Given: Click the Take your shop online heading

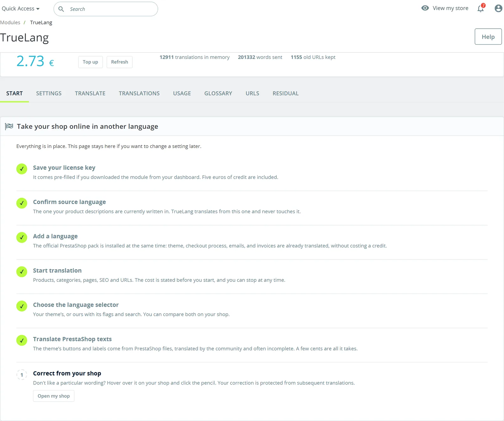Looking at the screenshot, I should click(x=88, y=126).
